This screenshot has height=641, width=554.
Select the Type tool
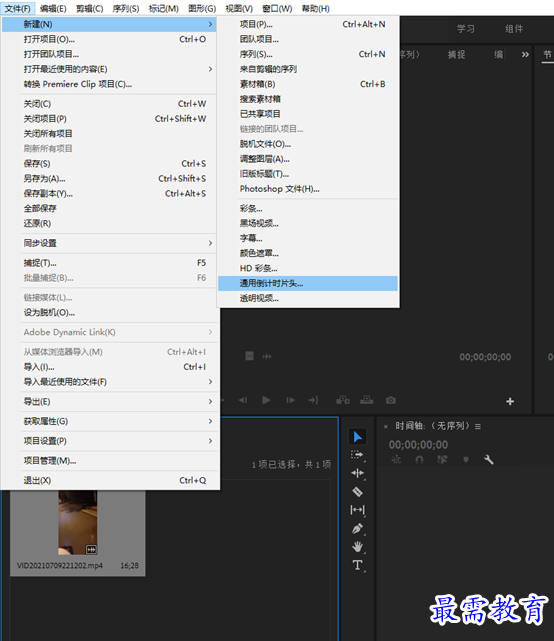coord(357,565)
